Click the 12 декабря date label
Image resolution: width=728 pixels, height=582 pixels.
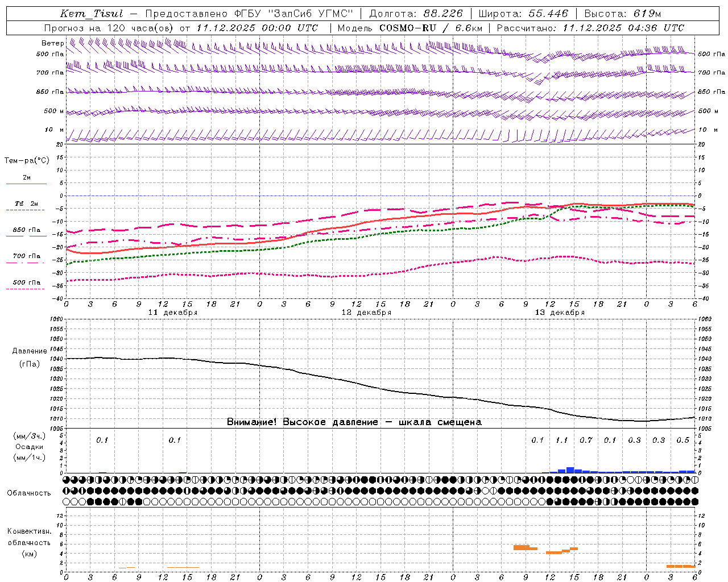(x=366, y=313)
